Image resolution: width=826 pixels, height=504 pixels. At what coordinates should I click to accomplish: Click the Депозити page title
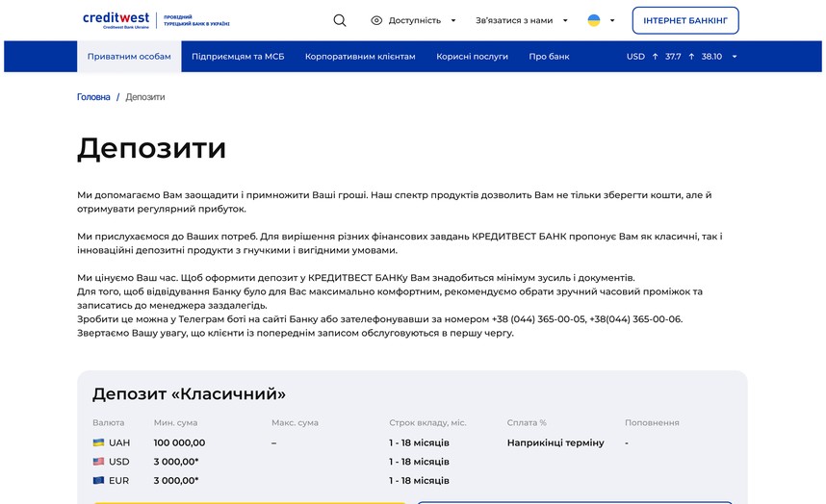(x=152, y=148)
